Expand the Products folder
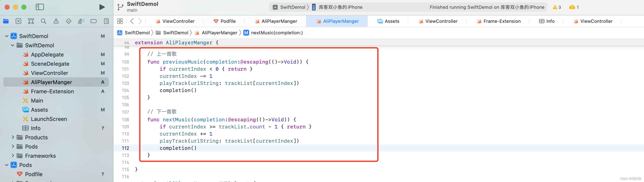 (13, 137)
